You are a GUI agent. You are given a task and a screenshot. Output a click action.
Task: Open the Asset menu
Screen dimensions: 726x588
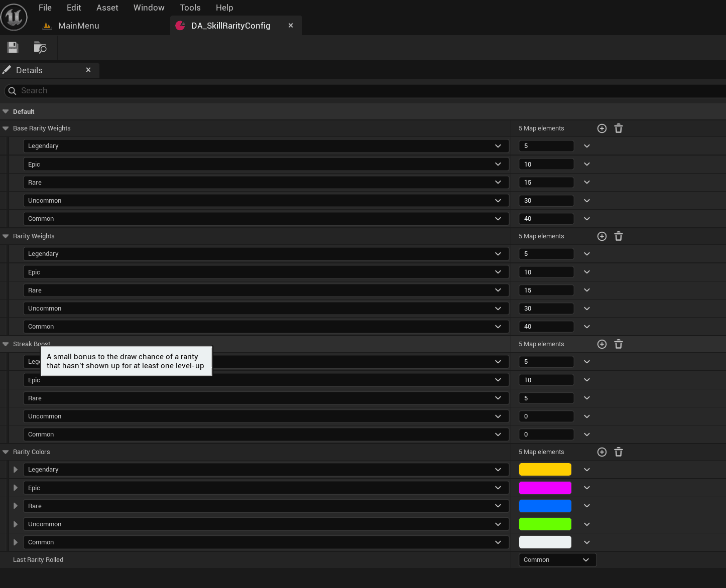[107, 8]
